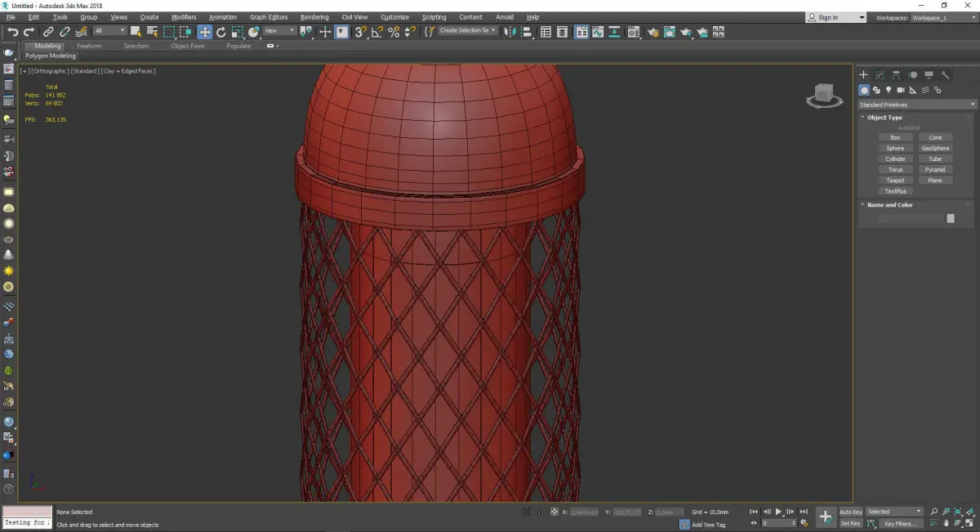
Task: Open the object color swatch
Action: click(x=951, y=218)
